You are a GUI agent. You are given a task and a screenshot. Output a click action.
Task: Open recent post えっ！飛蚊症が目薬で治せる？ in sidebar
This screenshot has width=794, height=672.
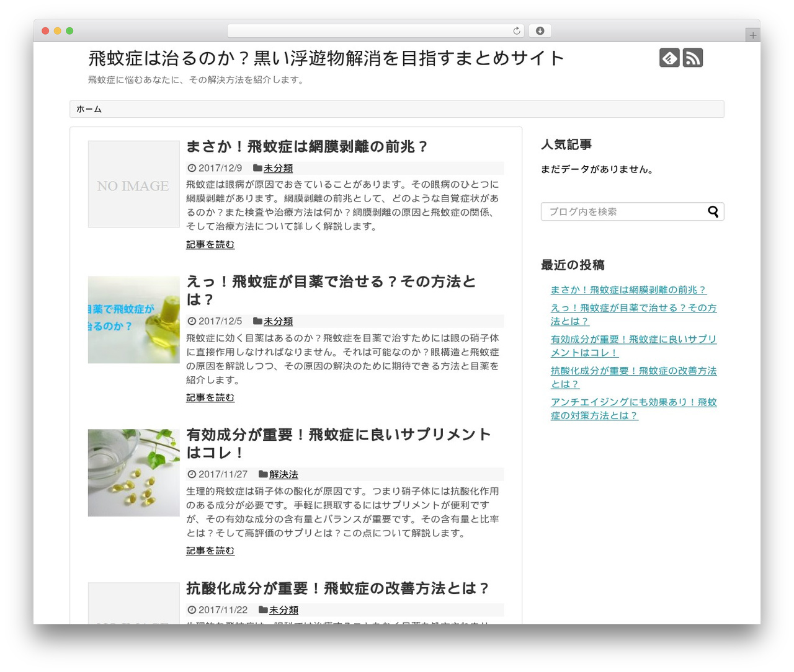point(633,315)
